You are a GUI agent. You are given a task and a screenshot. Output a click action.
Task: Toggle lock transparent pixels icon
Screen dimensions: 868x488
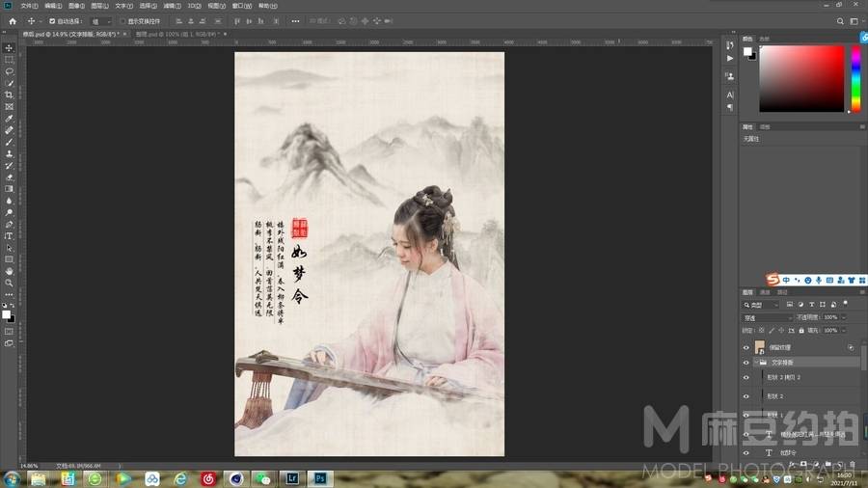[x=762, y=330]
